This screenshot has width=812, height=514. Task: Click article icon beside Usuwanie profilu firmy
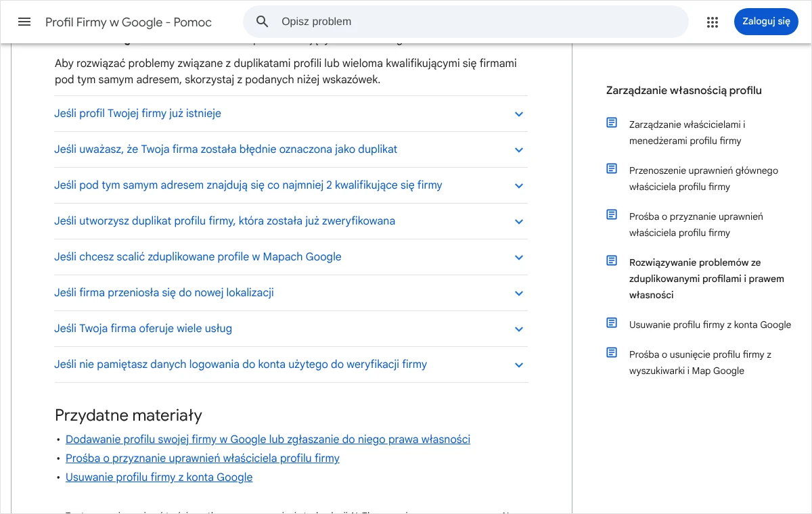pos(612,323)
